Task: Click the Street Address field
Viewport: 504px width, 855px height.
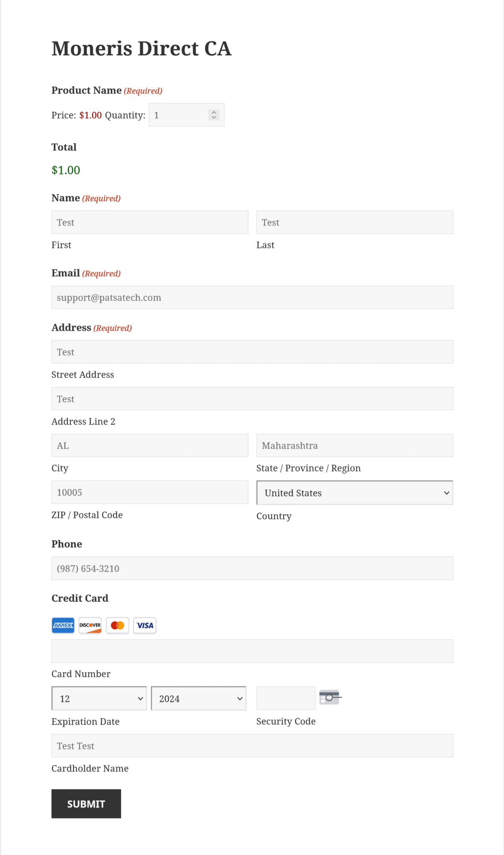Action: (252, 352)
